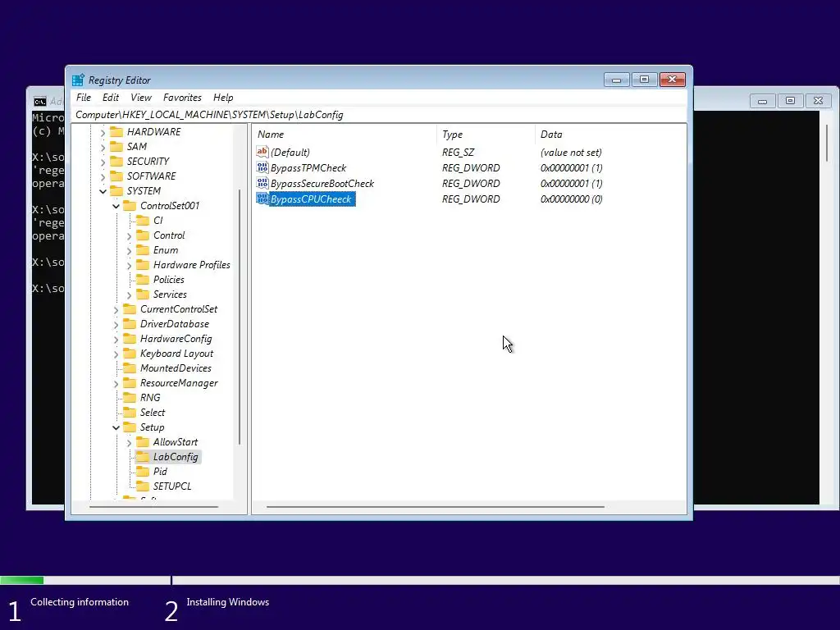Expand the ResourceManager key
The image size is (840, 630).
coord(116,384)
